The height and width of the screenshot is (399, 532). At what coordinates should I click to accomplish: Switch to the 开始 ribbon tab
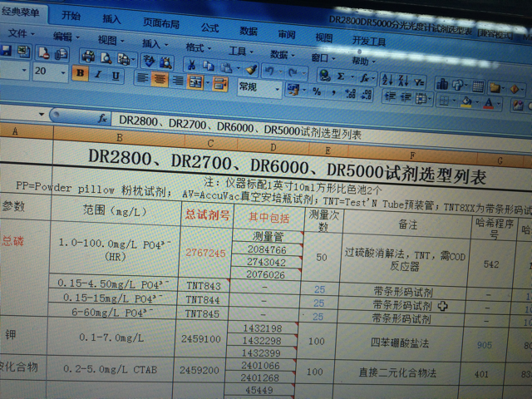71,16
